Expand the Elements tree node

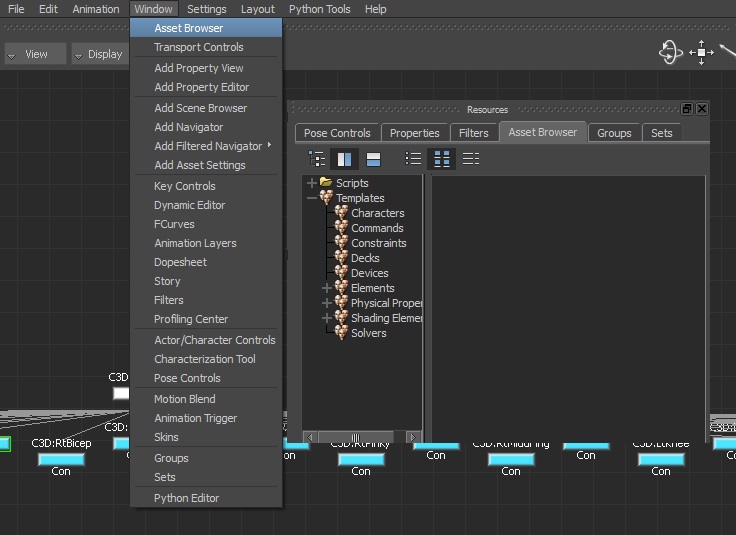(327, 288)
